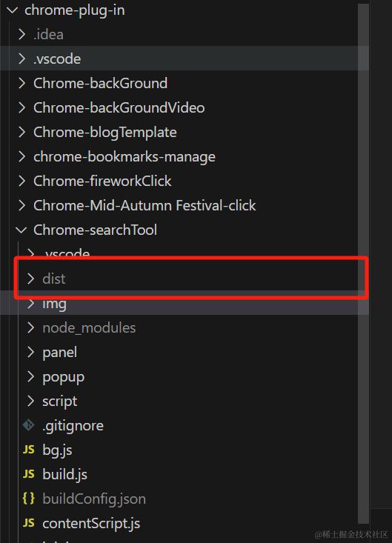Click the braces icon of buildConfig.json
Viewport: 392px width, 543px height.
(x=28, y=499)
